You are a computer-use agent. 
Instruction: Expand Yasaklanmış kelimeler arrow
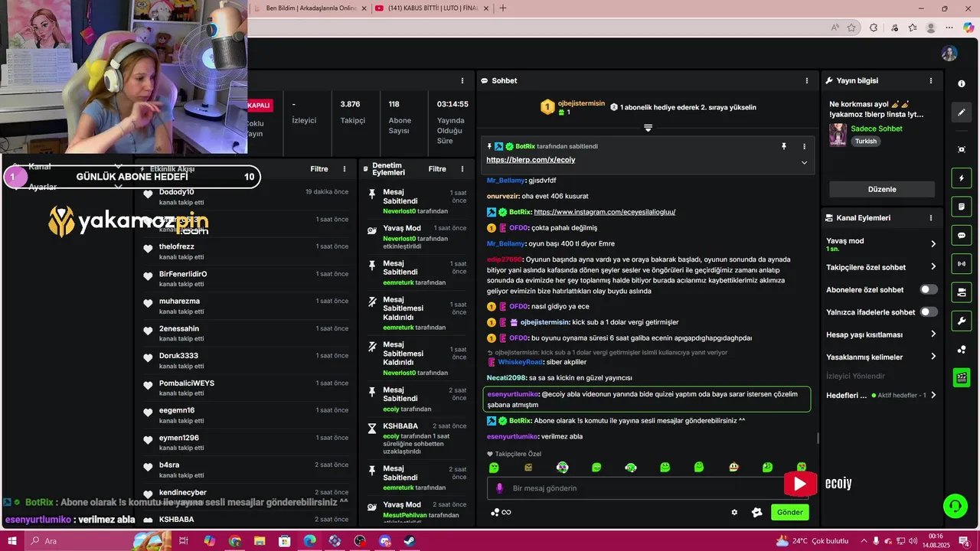[x=933, y=357]
